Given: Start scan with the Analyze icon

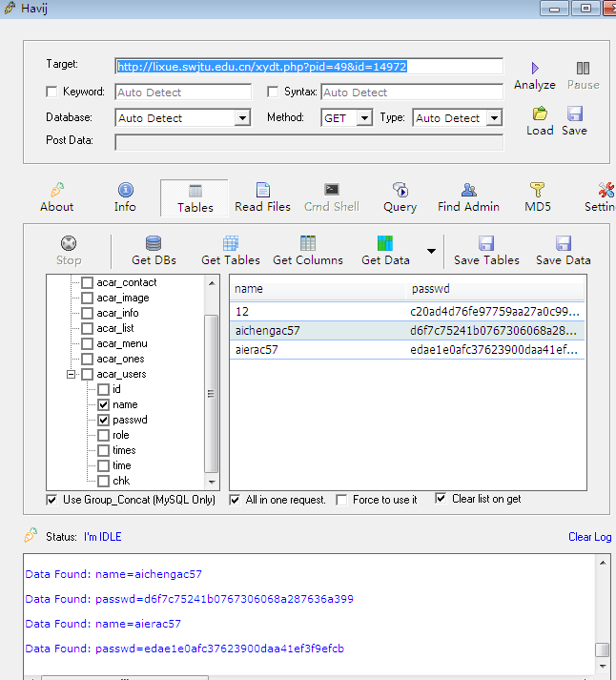Looking at the screenshot, I should 535,68.
